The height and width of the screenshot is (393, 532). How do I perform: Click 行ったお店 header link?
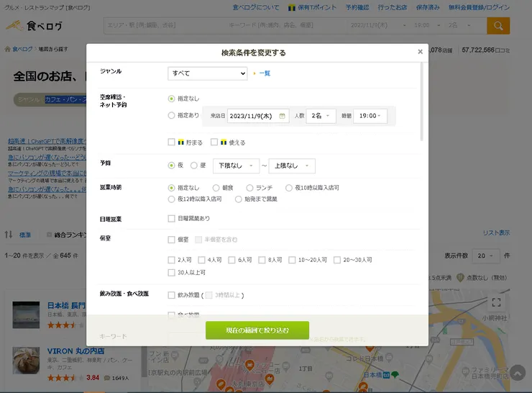(x=393, y=7)
